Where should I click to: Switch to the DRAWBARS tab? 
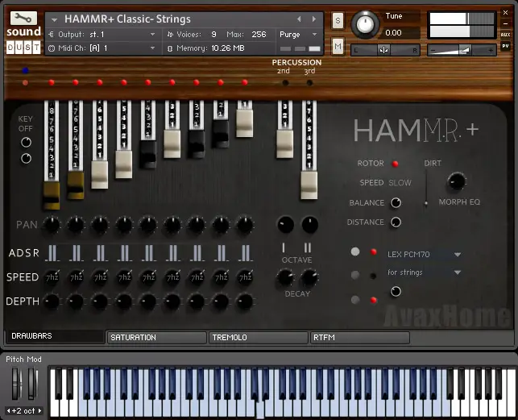(x=55, y=336)
